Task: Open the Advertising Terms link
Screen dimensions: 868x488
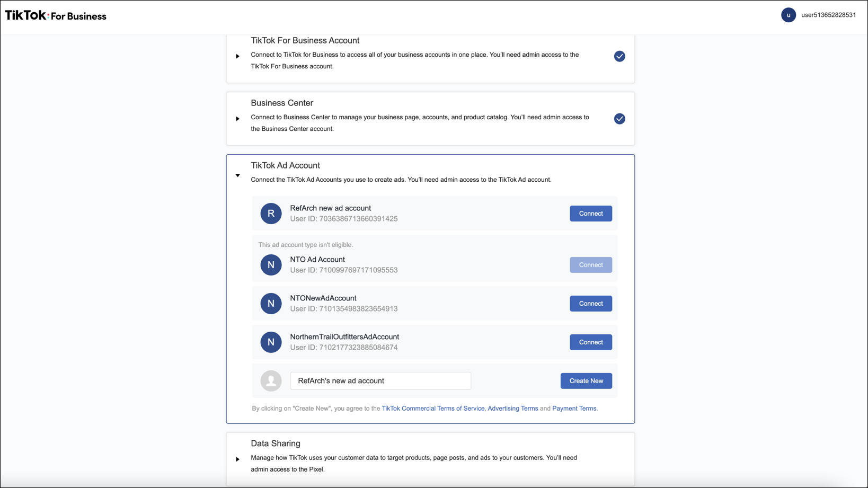Action: [x=512, y=408]
